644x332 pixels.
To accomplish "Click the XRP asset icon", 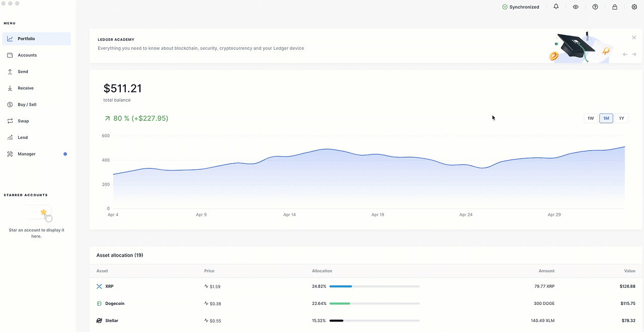I will [x=99, y=286].
